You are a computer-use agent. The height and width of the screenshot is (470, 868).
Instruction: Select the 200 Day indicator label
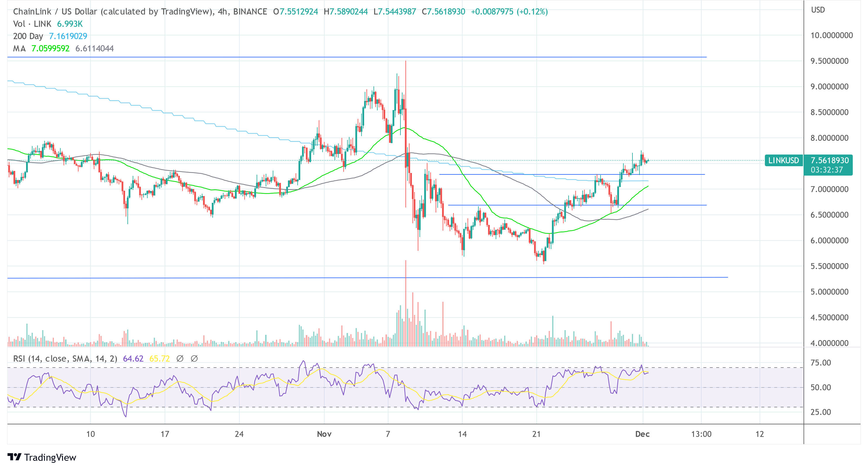coord(28,36)
